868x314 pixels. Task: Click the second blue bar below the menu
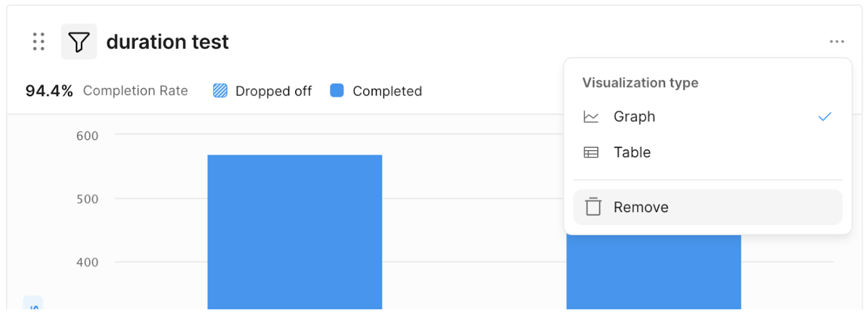(654, 271)
